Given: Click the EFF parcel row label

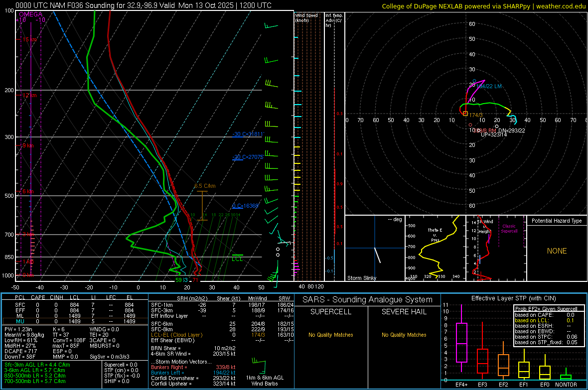Looking at the screenshot, I should click(20, 310).
